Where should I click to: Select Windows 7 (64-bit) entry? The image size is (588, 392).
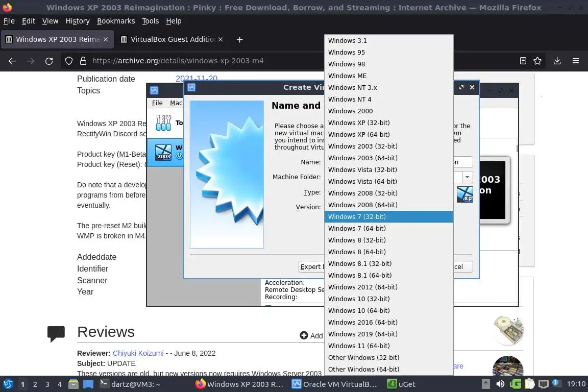[x=388, y=229]
